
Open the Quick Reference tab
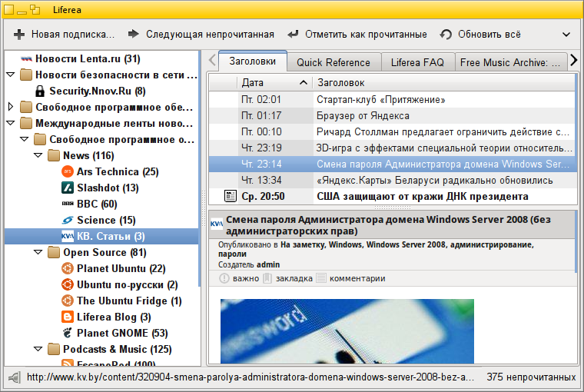click(x=333, y=62)
